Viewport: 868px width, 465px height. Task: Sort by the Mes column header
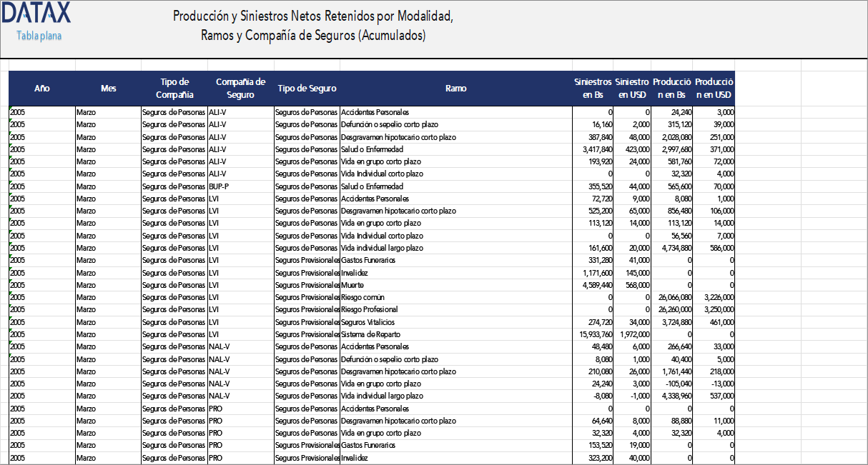pyautogui.click(x=109, y=89)
